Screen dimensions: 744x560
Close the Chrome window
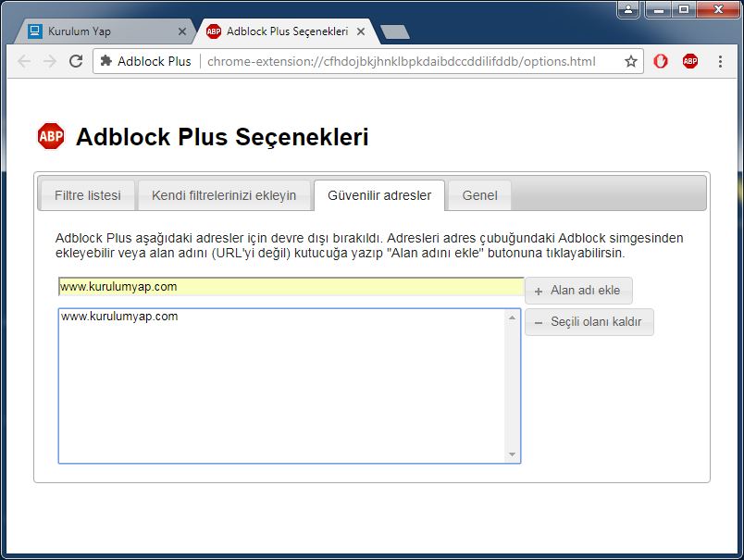pos(718,9)
